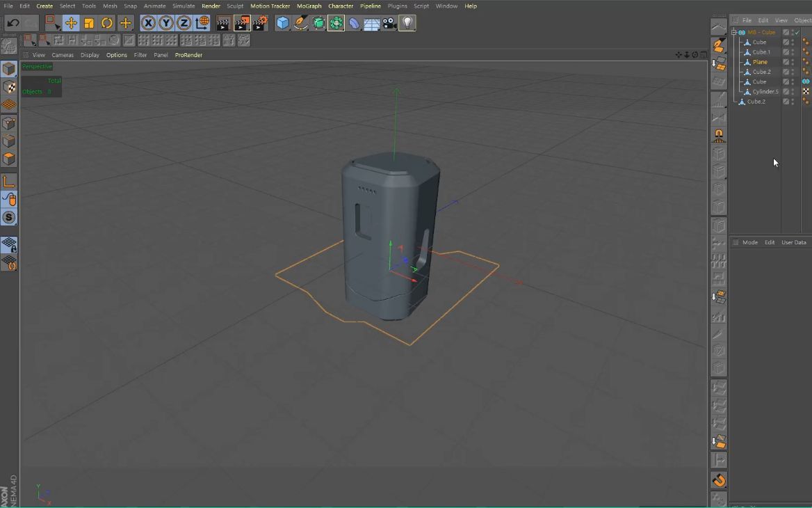Toggle editor visibility dot for Cylinder.5
812x508 pixels.
tap(793, 89)
